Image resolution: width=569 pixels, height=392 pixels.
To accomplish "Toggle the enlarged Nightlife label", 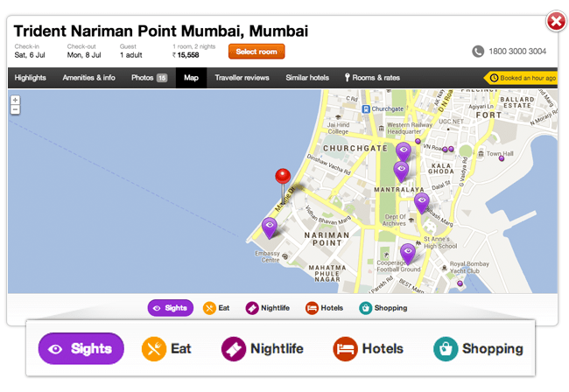I will (x=277, y=348).
